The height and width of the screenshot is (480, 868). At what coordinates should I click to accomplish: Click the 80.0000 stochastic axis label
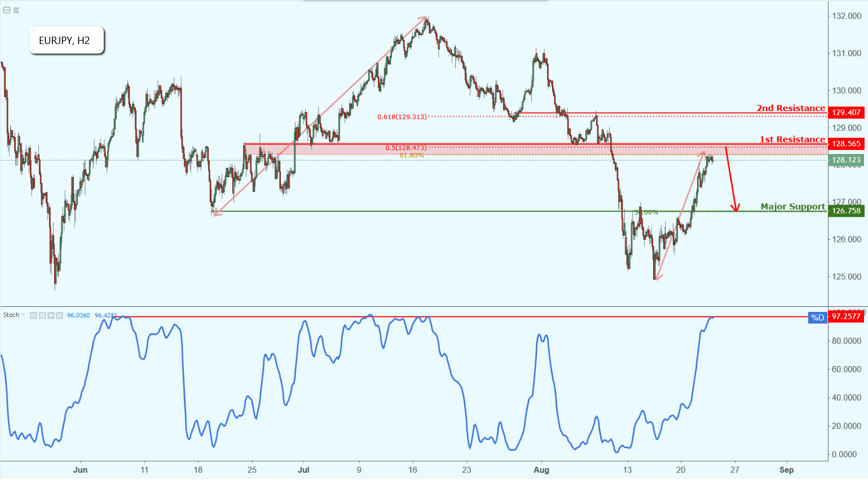point(847,341)
